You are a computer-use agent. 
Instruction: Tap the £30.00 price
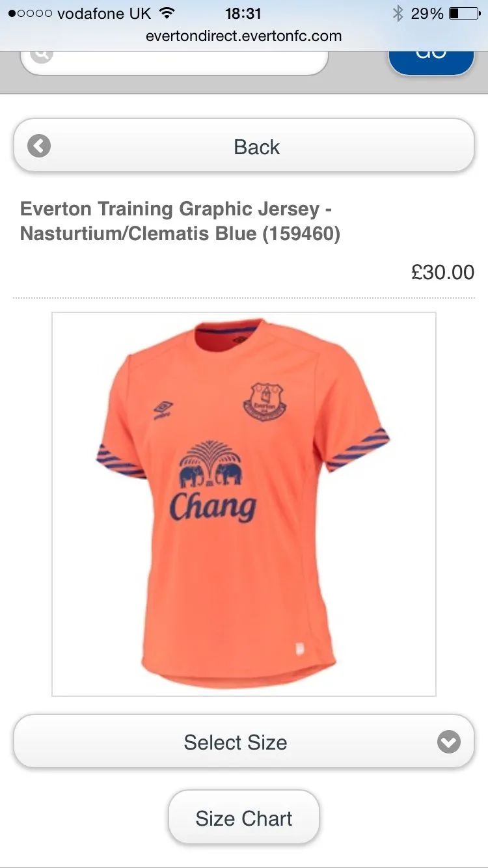pyautogui.click(x=442, y=272)
